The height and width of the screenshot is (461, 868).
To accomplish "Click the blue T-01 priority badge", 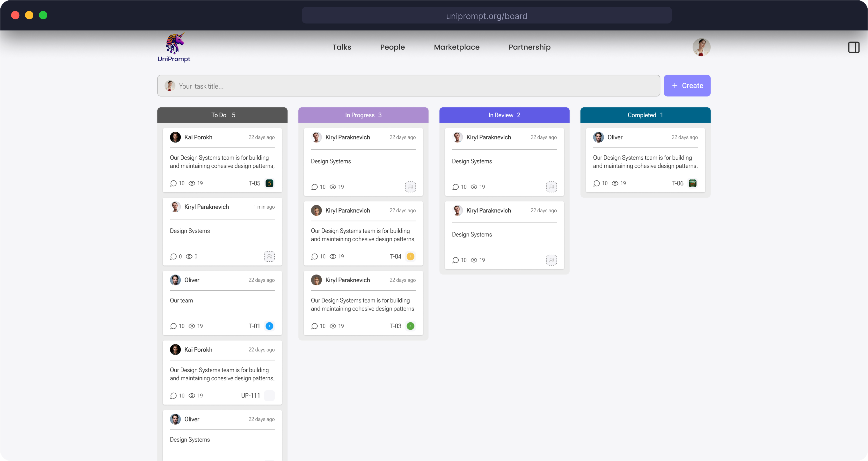I will [x=269, y=326].
